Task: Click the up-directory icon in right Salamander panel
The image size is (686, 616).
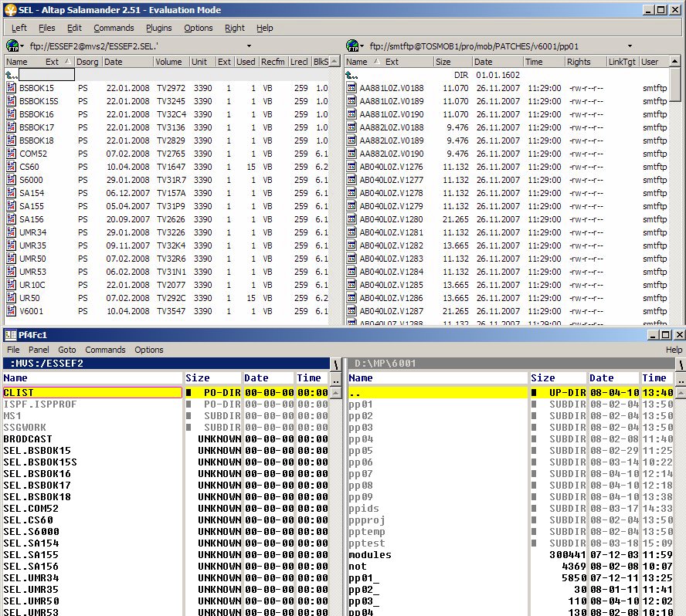Action: pyautogui.click(x=351, y=75)
